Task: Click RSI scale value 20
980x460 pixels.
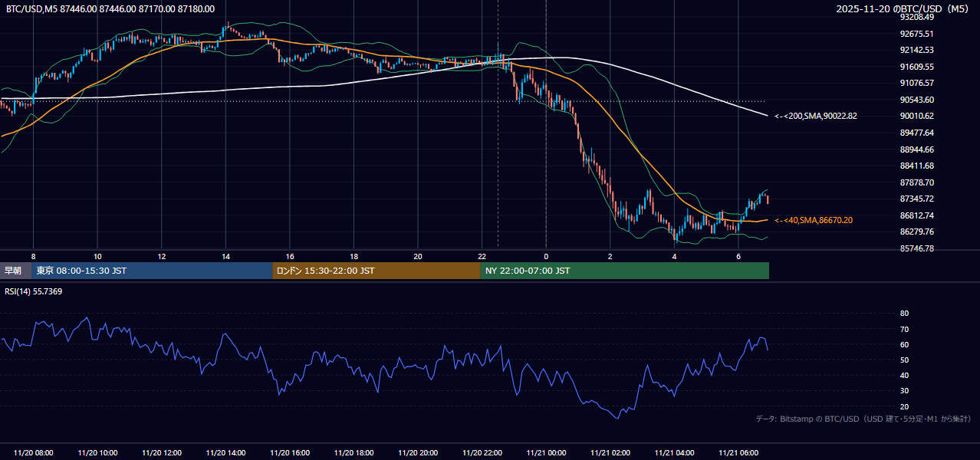Action: coord(905,406)
